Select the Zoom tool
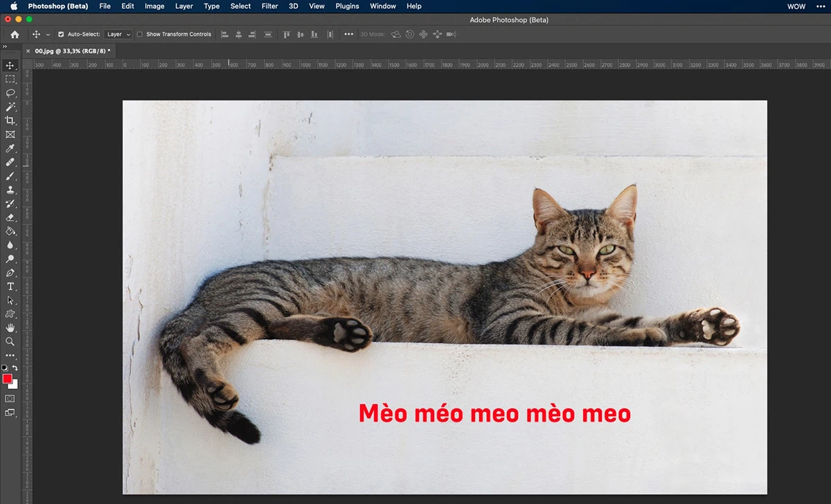The width and height of the screenshot is (831, 504). coord(10,341)
